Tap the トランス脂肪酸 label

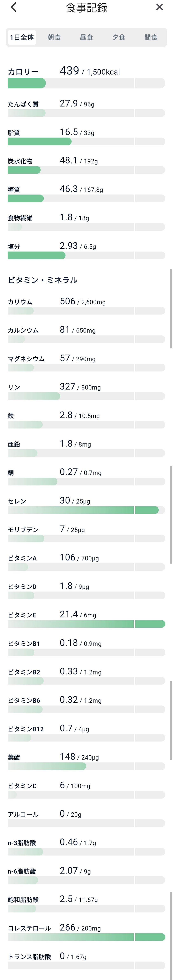(29, 957)
